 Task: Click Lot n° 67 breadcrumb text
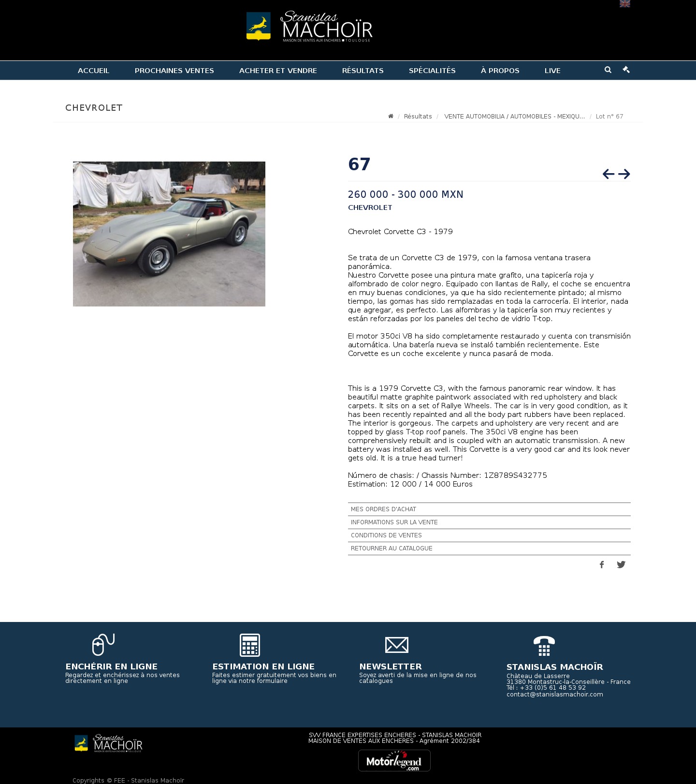point(609,117)
